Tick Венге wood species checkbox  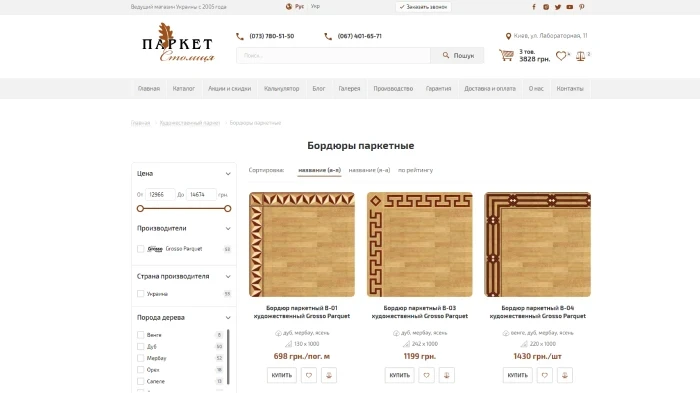(141, 335)
